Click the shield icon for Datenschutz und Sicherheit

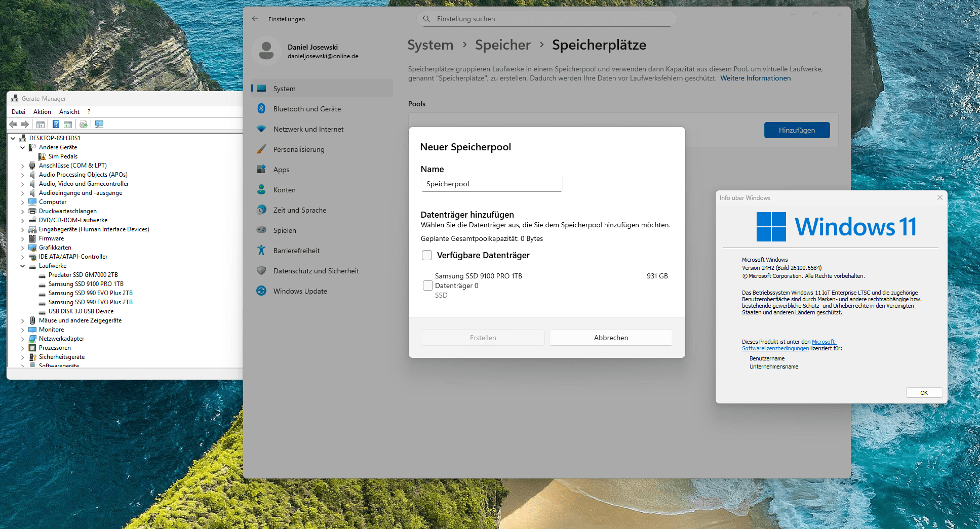pos(261,270)
